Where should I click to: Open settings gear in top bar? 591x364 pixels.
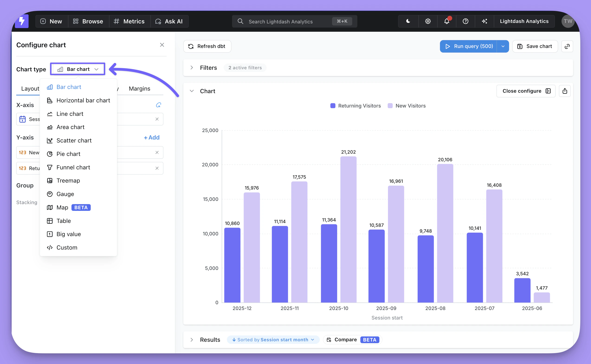click(x=428, y=21)
